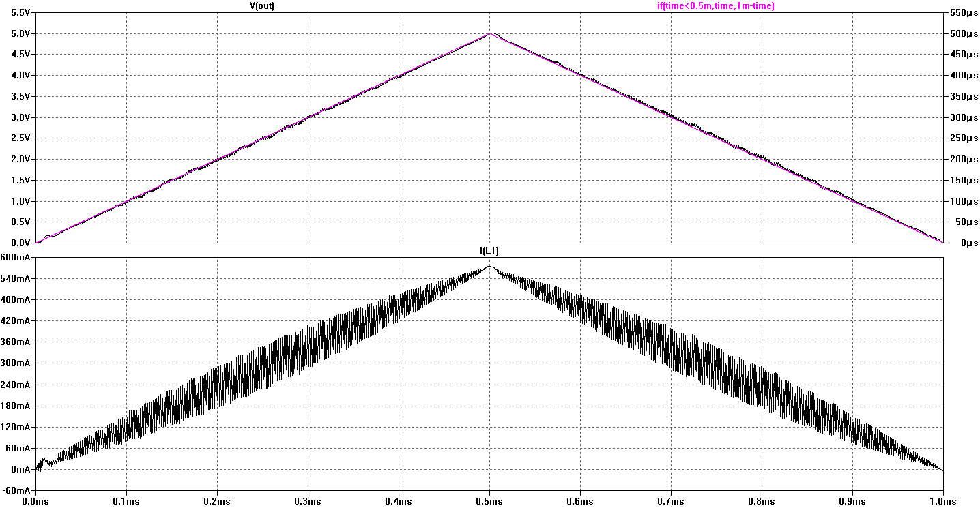Click the V(out) waveform peak at 5.0V

coord(491,33)
